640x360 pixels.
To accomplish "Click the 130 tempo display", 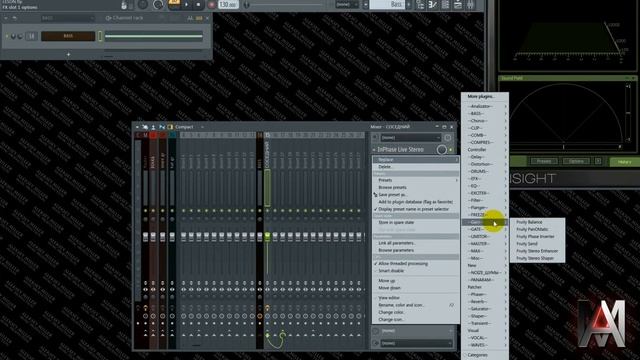I will pyautogui.click(x=228, y=4).
